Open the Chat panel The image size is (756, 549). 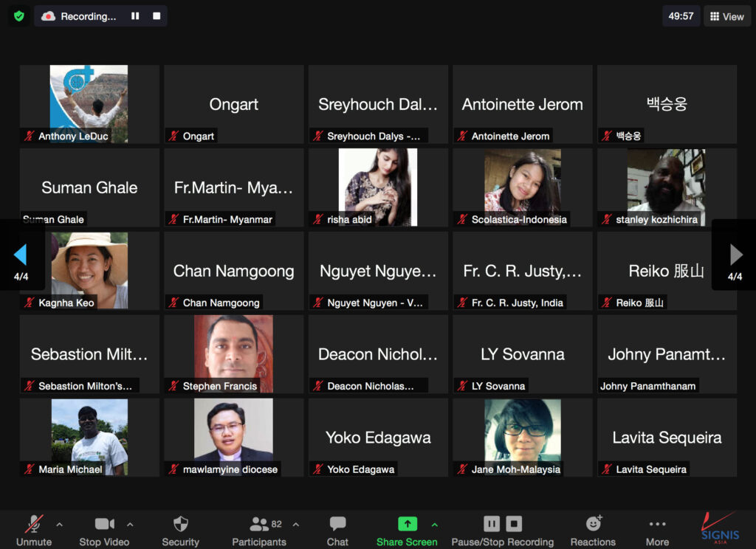tap(337, 525)
